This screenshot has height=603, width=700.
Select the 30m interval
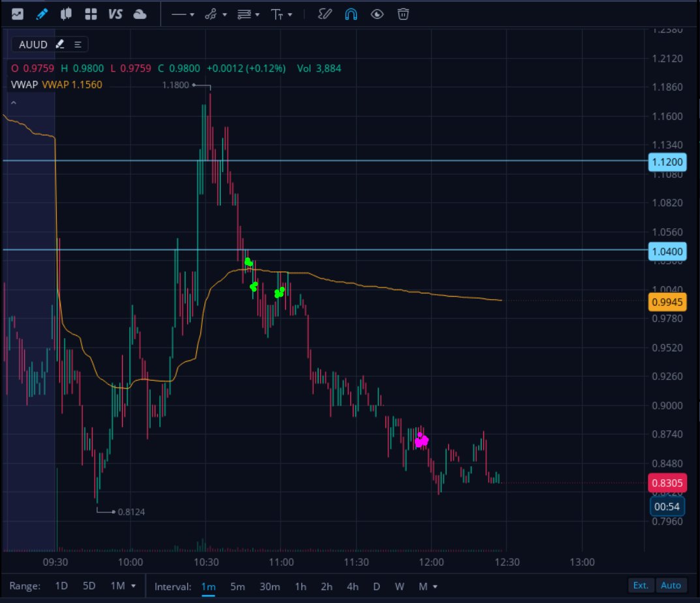[269, 587]
